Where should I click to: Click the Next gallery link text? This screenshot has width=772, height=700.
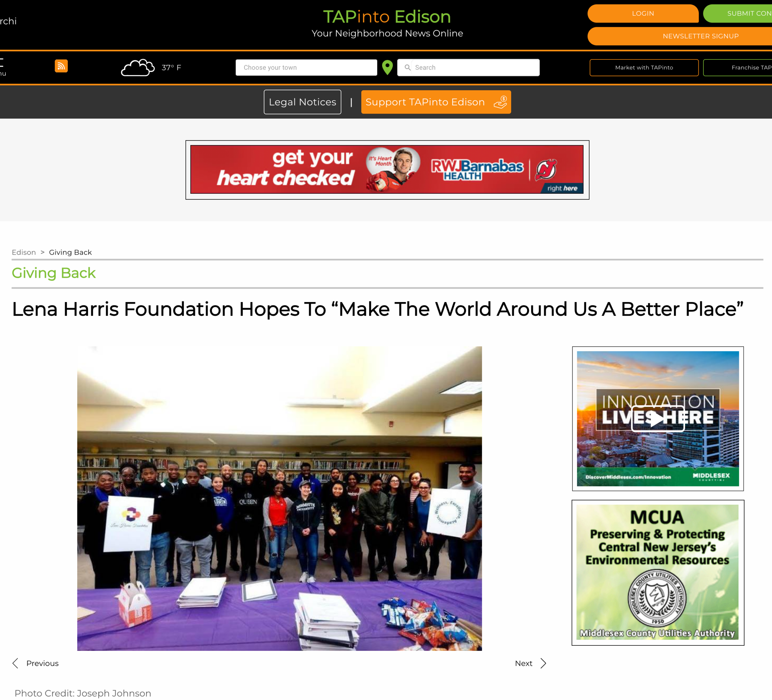pyautogui.click(x=524, y=663)
